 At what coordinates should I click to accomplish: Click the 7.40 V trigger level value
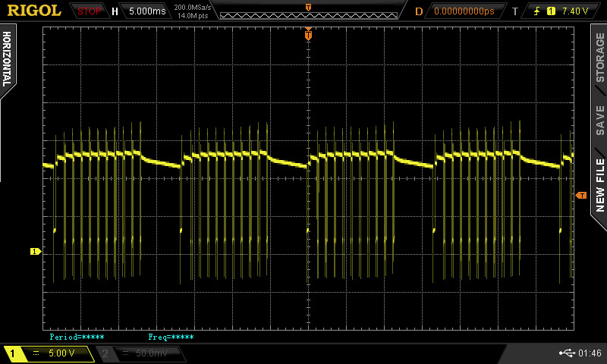tap(574, 11)
